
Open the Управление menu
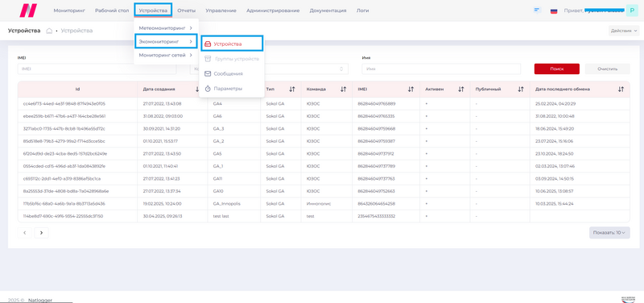(x=221, y=10)
